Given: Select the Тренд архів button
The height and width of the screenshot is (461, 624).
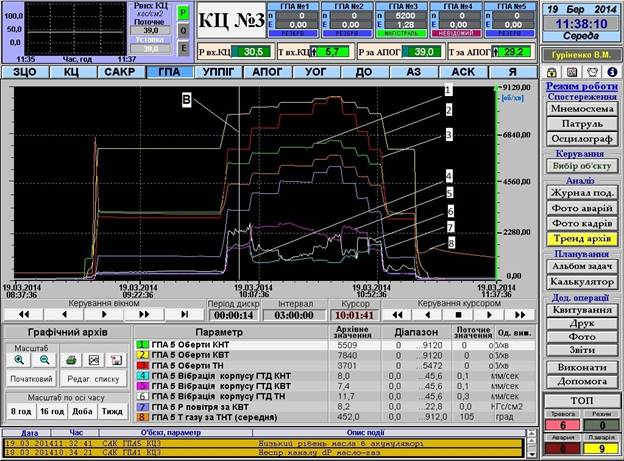Looking at the screenshot, I should (x=582, y=238).
